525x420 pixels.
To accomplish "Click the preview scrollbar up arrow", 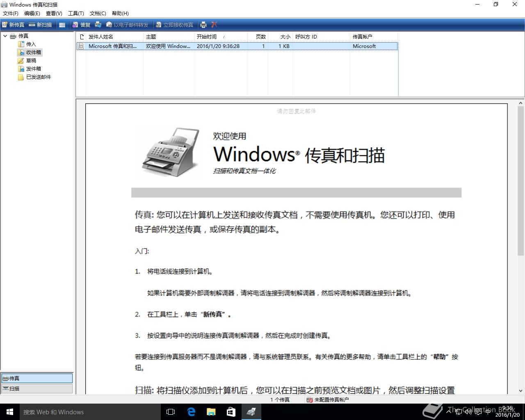I will [x=521, y=103].
